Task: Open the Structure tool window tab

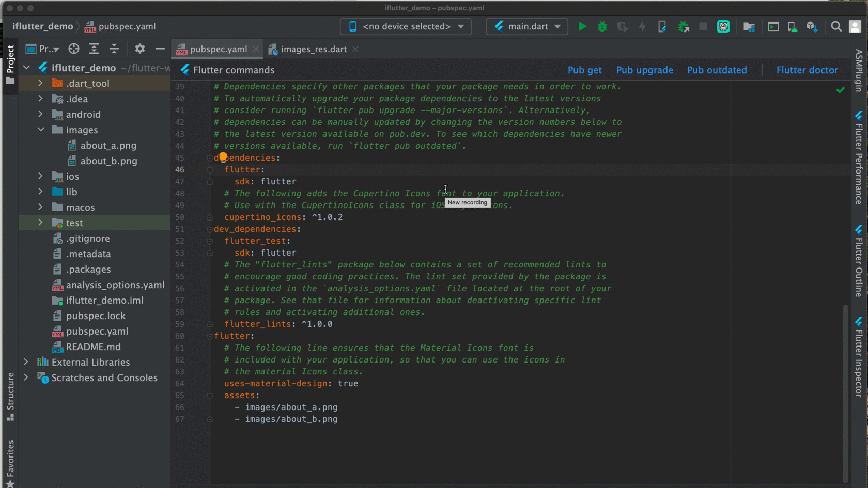Action: point(10,397)
